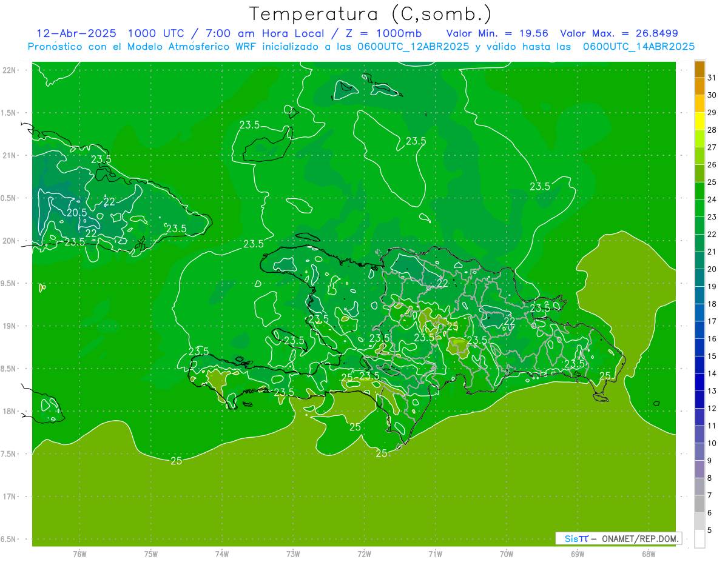The width and height of the screenshot is (728, 562).
Task: Click the "29" value on the color scale
Action: pyautogui.click(x=712, y=113)
